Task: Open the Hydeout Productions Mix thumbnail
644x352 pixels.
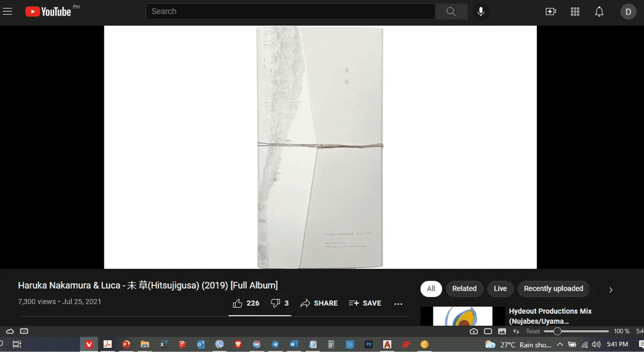Action: click(x=462, y=317)
